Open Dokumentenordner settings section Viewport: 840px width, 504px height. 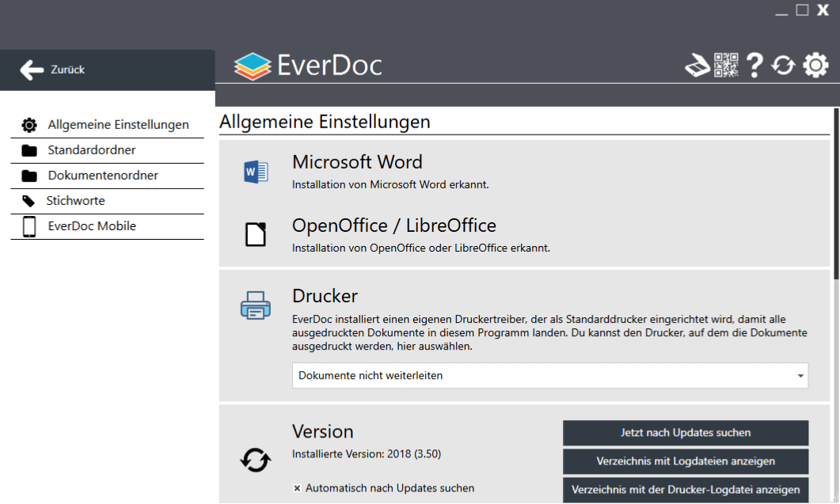[102, 176]
